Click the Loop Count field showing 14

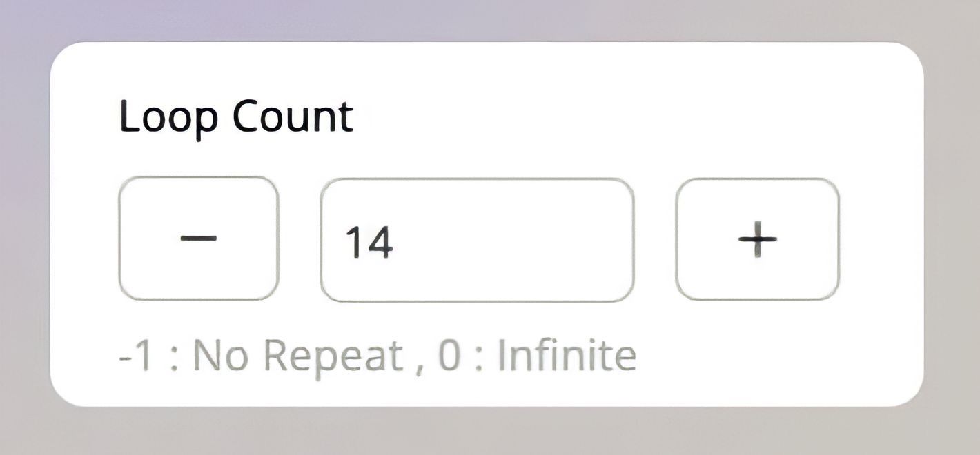click(x=476, y=240)
